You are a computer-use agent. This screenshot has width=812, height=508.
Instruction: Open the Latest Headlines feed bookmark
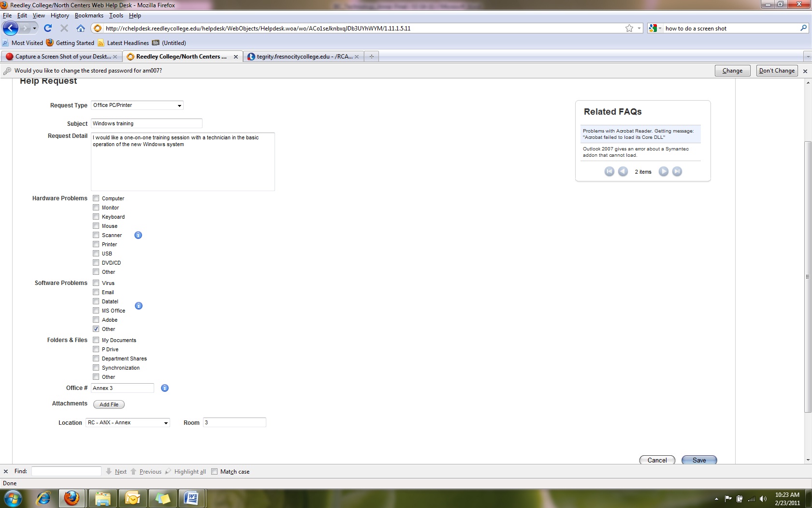(x=123, y=43)
